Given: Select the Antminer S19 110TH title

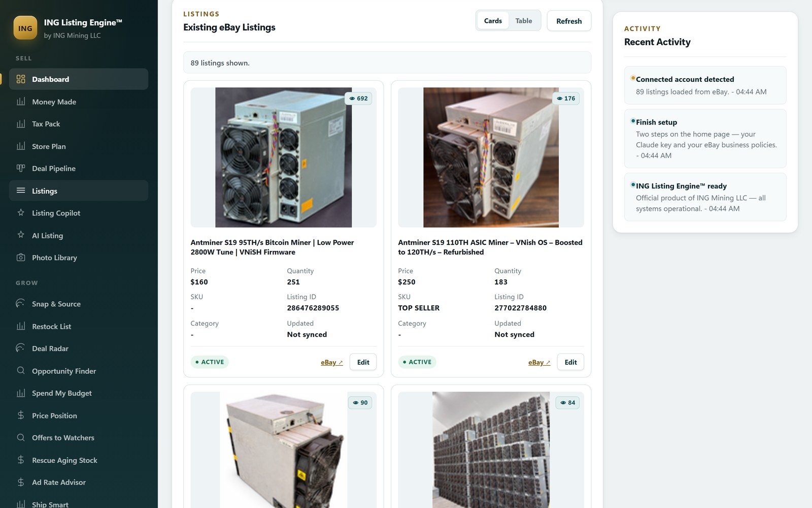Looking at the screenshot, I should [x=490, y=247].
